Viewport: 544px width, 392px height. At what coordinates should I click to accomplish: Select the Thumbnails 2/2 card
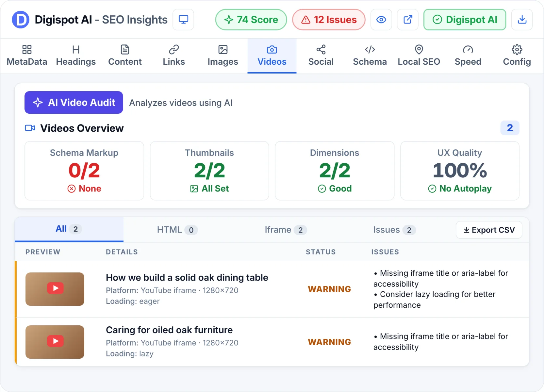coord(209,171)
